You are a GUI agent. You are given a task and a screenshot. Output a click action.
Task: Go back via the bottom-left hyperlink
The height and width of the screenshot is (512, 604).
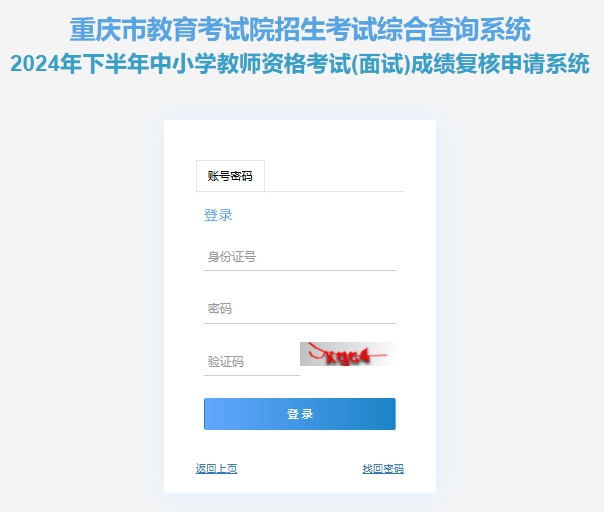216,468
